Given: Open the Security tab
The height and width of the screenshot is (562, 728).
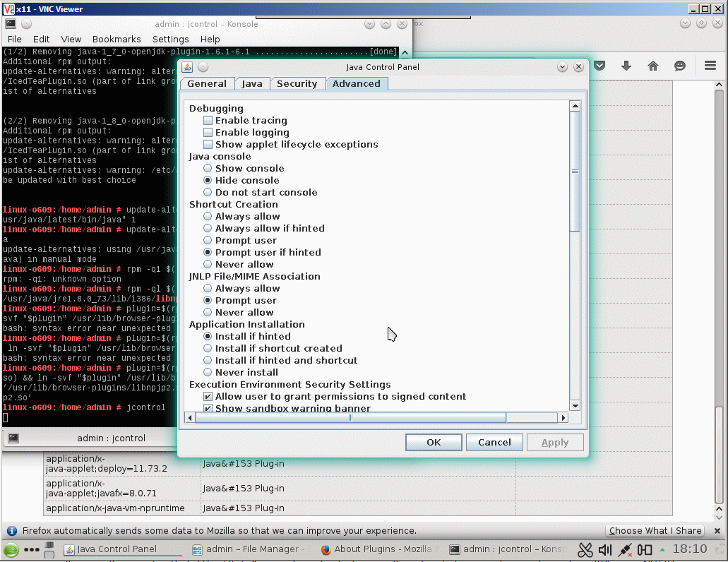Looking at the screenshot, I should pyautogui.click(x=297, y=83).
